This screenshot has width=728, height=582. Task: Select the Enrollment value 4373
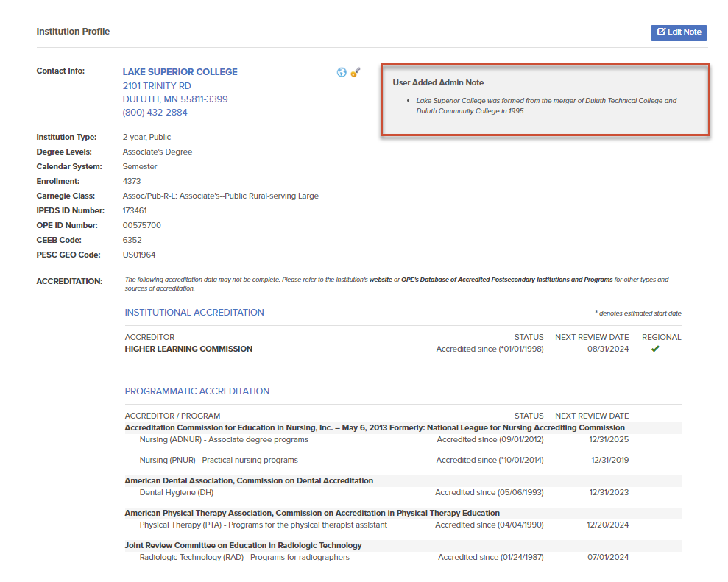tap(132, 182)
